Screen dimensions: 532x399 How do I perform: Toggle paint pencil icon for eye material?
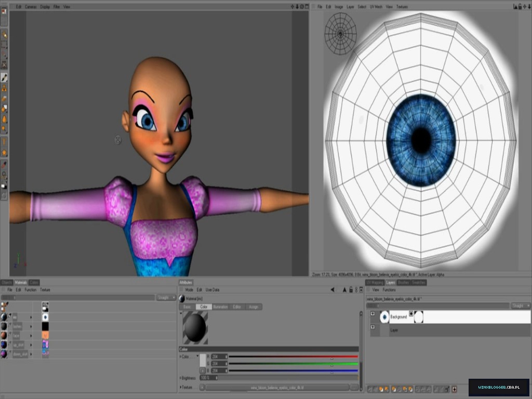10,315
